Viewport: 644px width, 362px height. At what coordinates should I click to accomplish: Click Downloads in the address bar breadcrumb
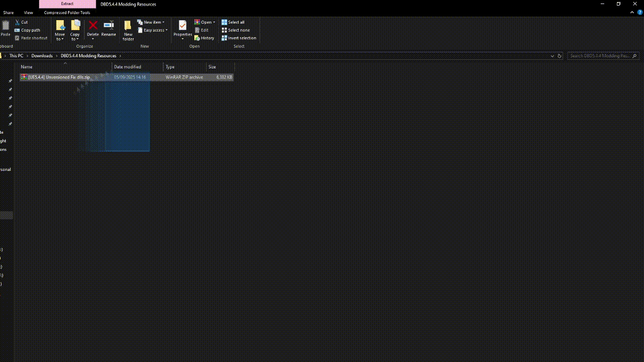(42, 56)
